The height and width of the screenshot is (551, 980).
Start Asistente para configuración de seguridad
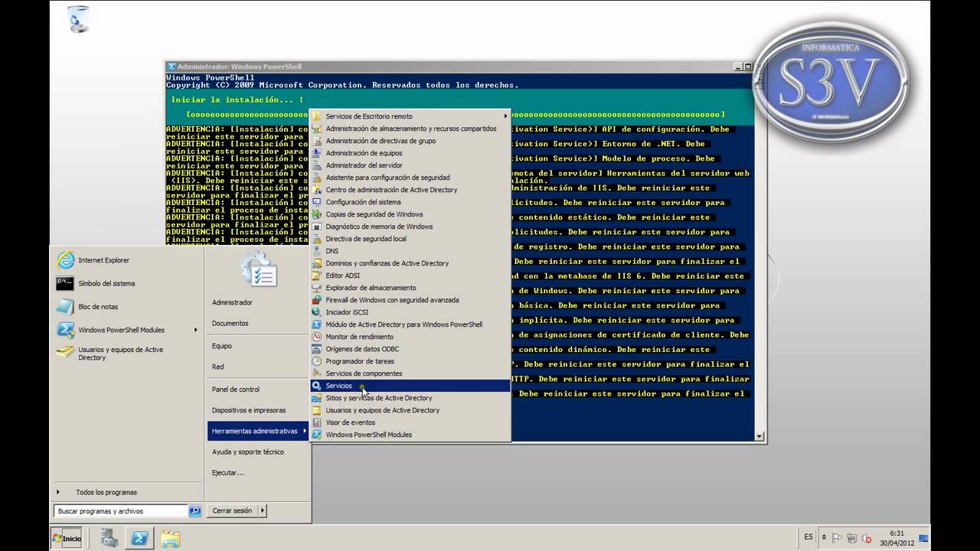pyautogui.click(x=410, y=178)
